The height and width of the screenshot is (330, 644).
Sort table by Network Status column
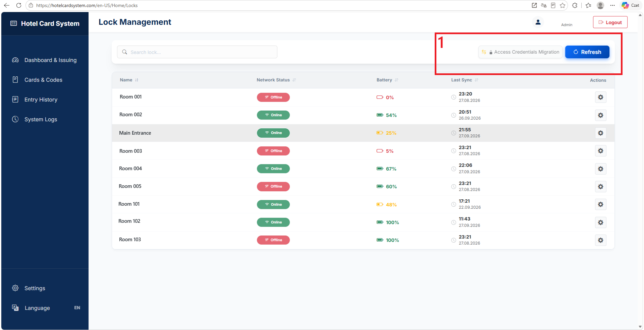276,80
